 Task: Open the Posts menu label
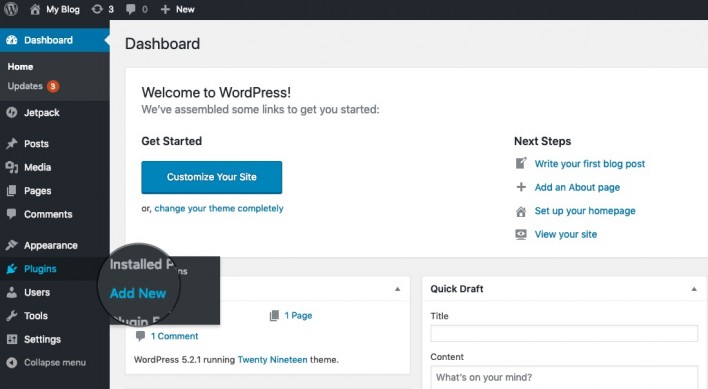pos(36,144)
